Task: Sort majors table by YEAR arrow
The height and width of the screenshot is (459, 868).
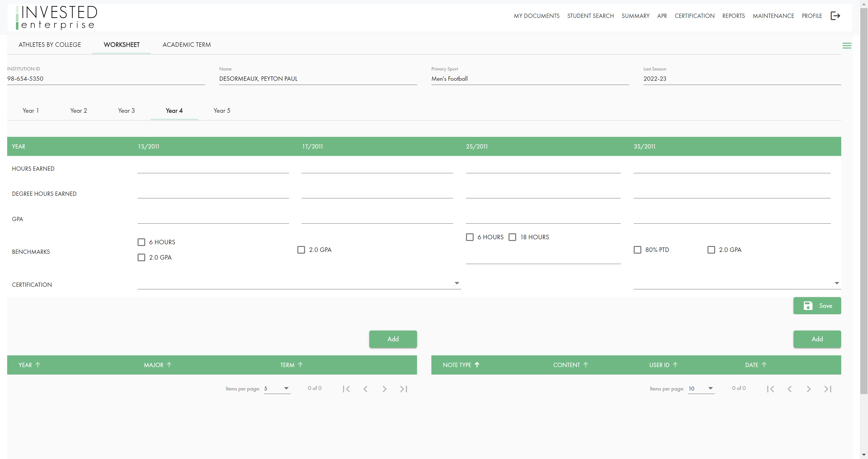Action: [x=38, y=365]
